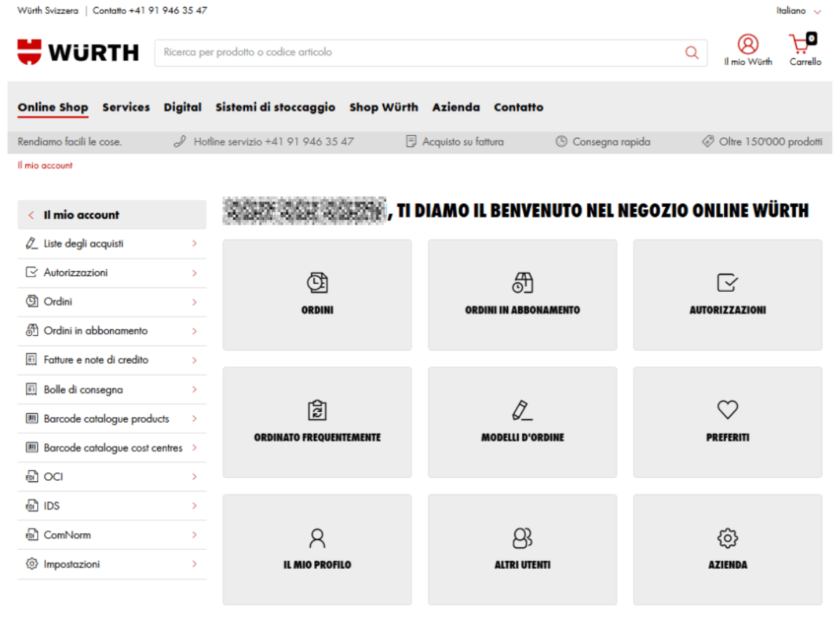Image resolution: width=840 pixels, height=620 pixels.
Task: Click the Würth Svizzera top text
Action: coord(48,10)
